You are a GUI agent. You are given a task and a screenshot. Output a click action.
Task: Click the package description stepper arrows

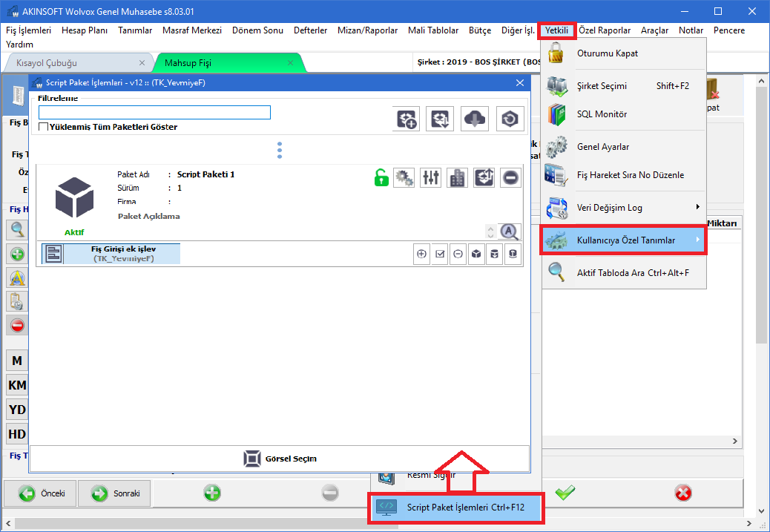490,231
